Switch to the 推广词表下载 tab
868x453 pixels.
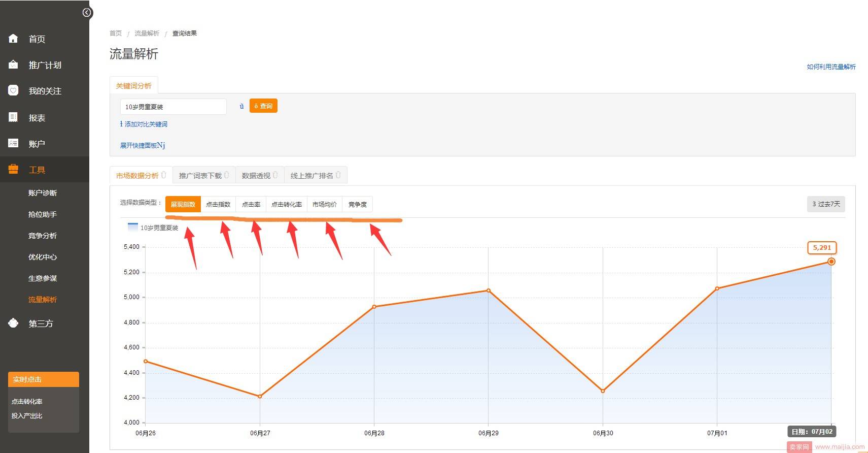[204, 175]
